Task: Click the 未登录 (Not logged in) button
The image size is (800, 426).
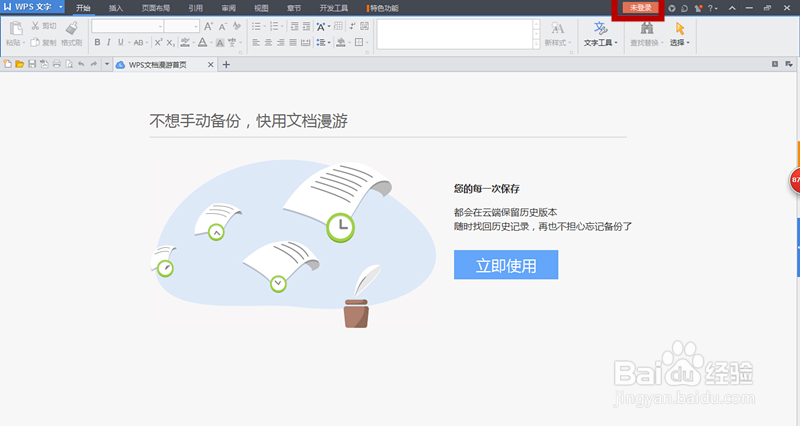Action: [x=640, y=8]
